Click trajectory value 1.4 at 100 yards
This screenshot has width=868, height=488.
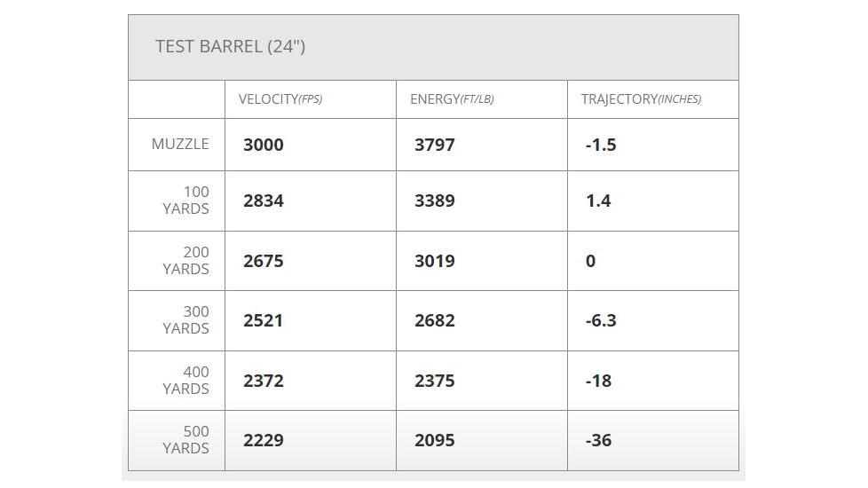pyautogui.click(x=598, y=201)
